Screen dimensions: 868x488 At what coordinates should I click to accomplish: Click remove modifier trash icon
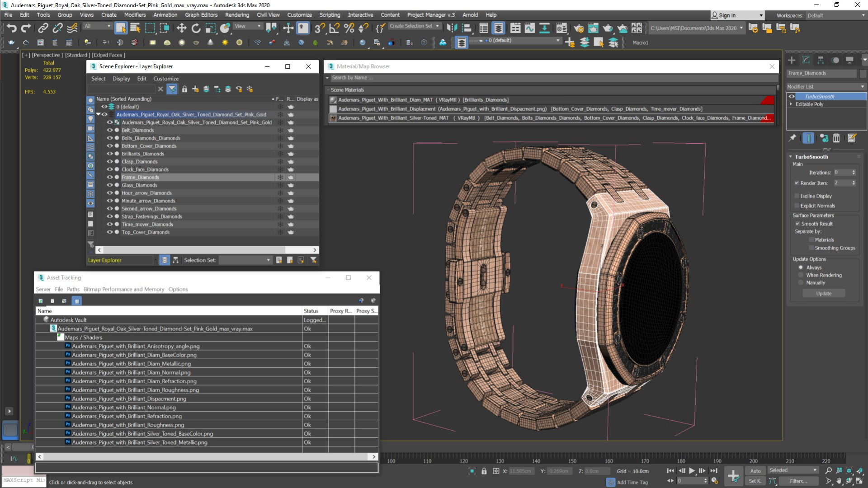point(836,138)
